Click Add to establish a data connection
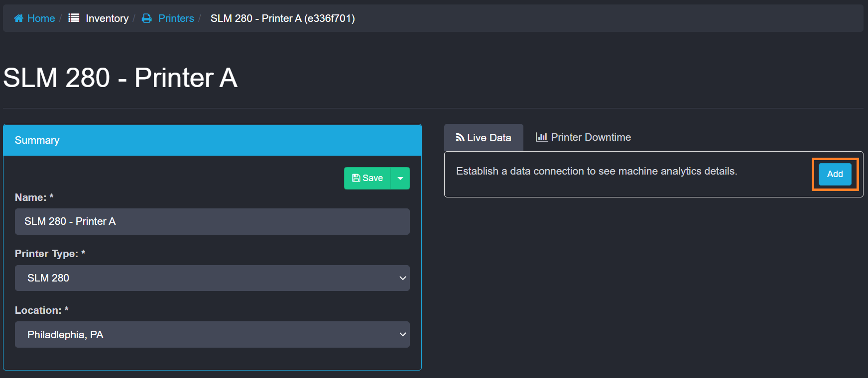 [835, 174]
